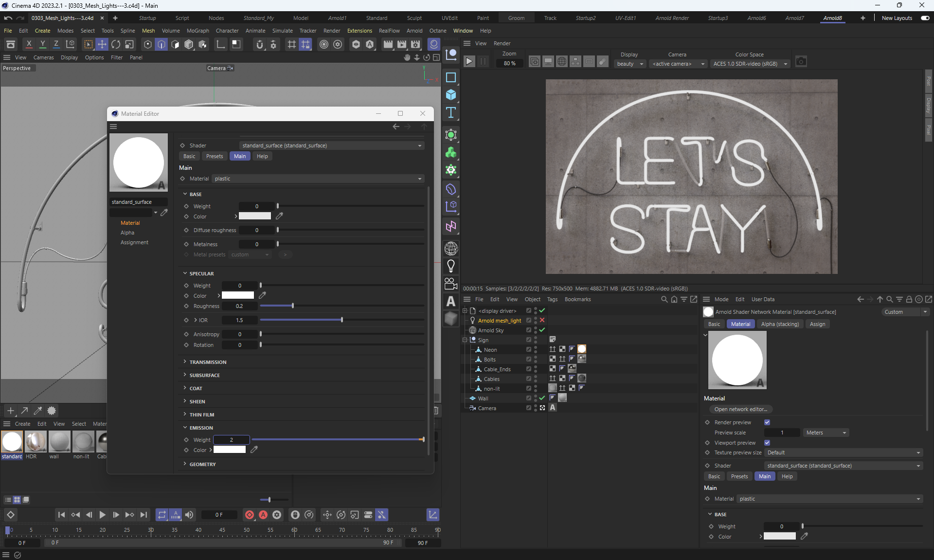Open the MoGraph menu
934x560 pixels.
(x=198, y=31)
